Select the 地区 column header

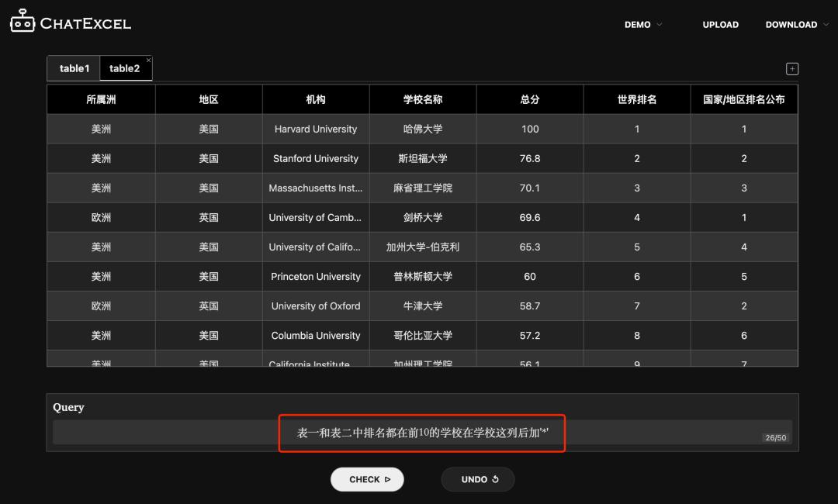pyautogui.click(x=209, y=99)
